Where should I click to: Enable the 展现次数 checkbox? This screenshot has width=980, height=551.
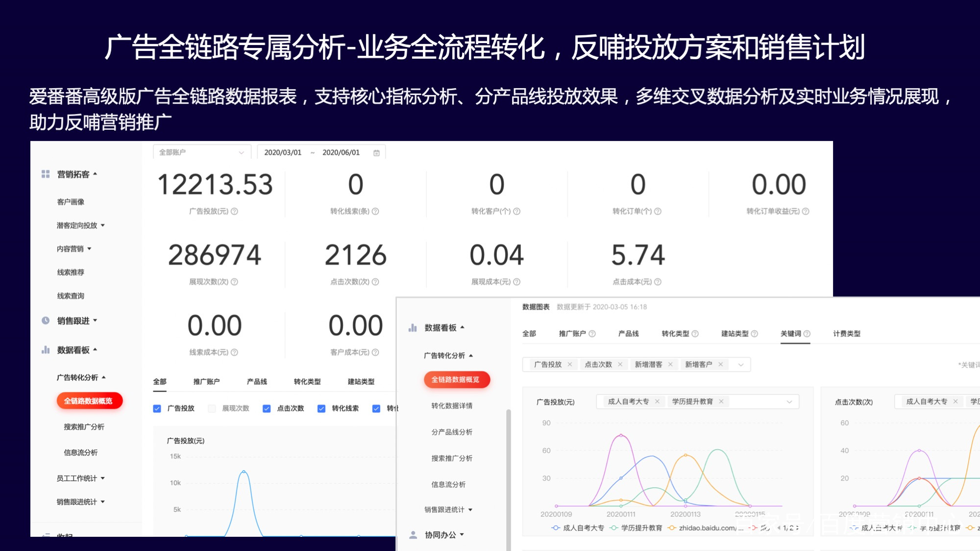(212, 408)
